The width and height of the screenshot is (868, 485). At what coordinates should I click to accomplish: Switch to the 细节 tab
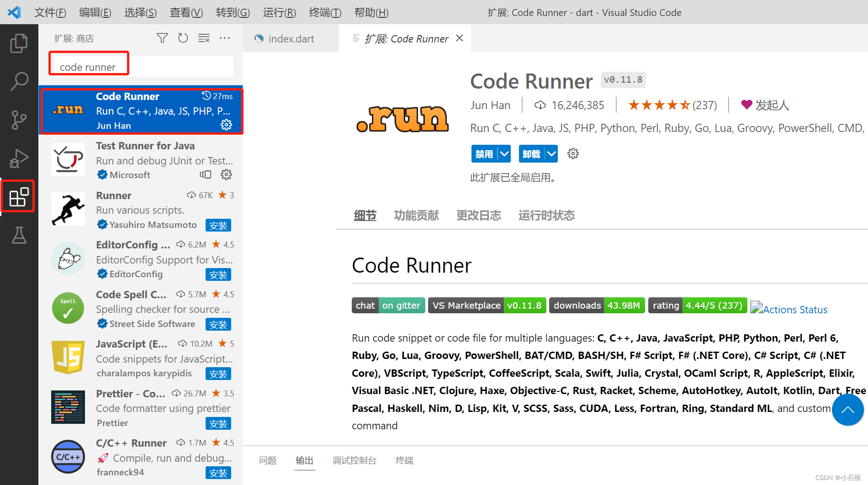coord(365,215)
